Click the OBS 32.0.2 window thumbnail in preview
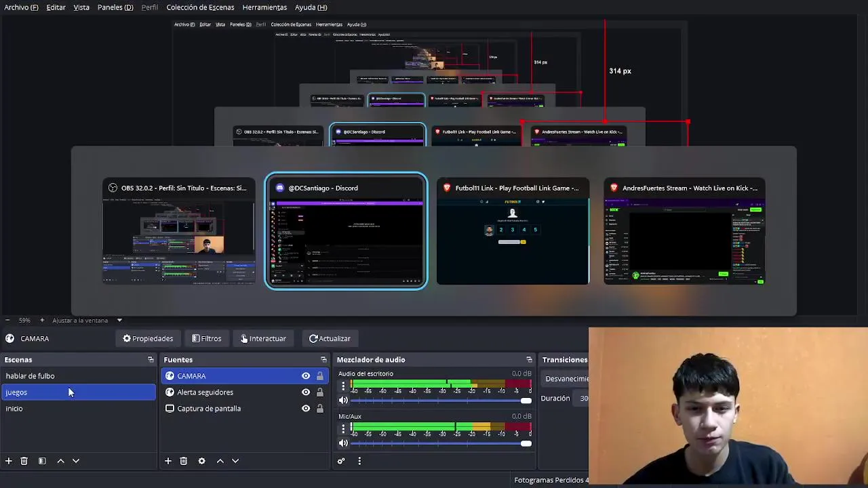The height and width of the screenshot is (488, 868). pos(179,232)
